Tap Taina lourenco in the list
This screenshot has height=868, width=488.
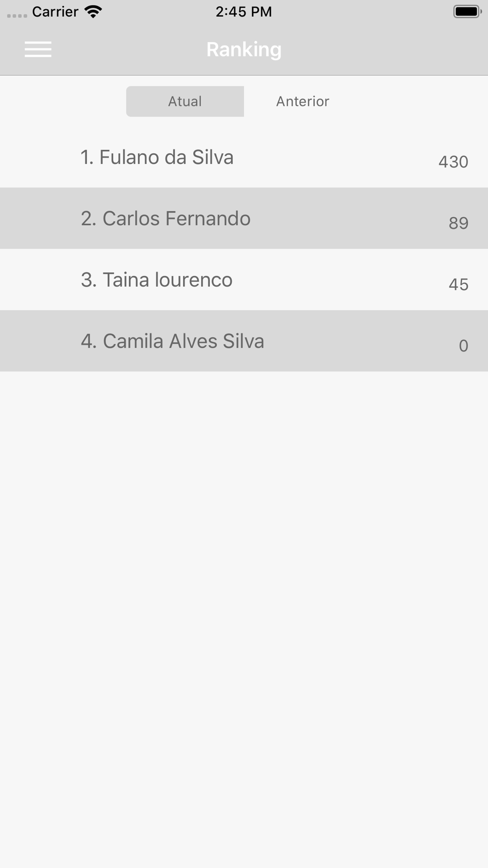coord(244,280)
